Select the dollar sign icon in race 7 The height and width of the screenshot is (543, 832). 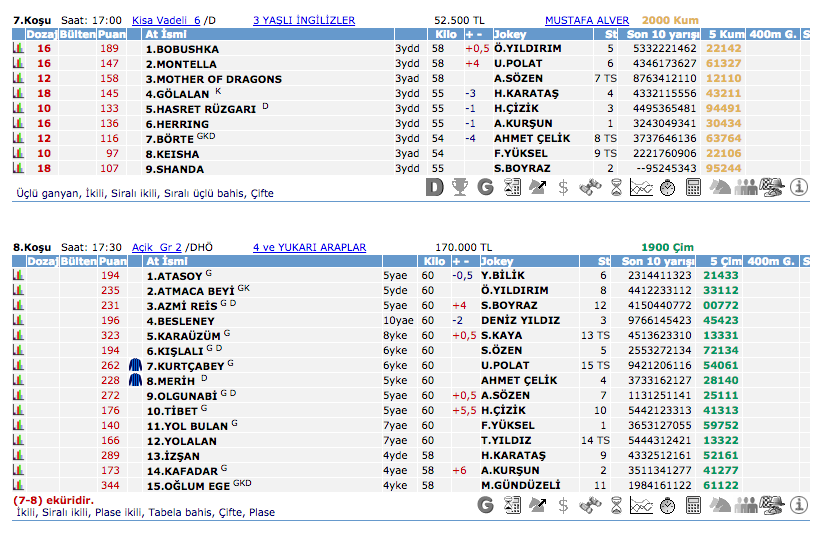click(563, 186)
